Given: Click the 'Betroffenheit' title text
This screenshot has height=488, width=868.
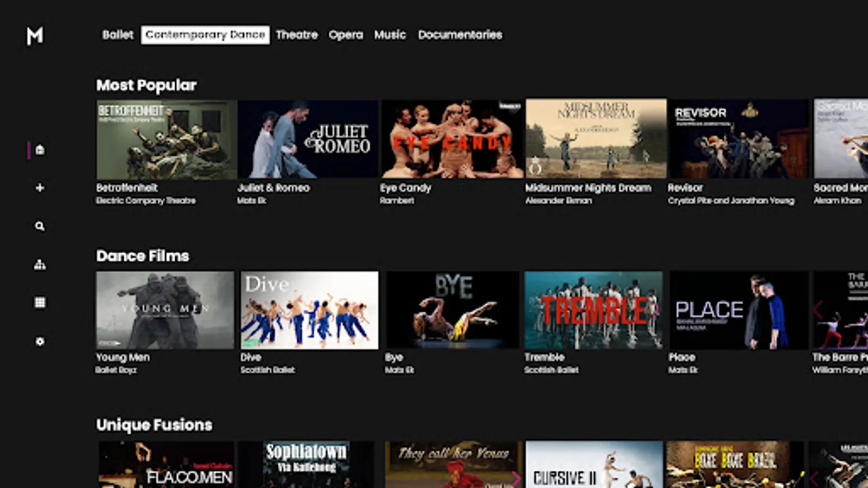Looking at the screenshot, I should click(x=127, y=188).
